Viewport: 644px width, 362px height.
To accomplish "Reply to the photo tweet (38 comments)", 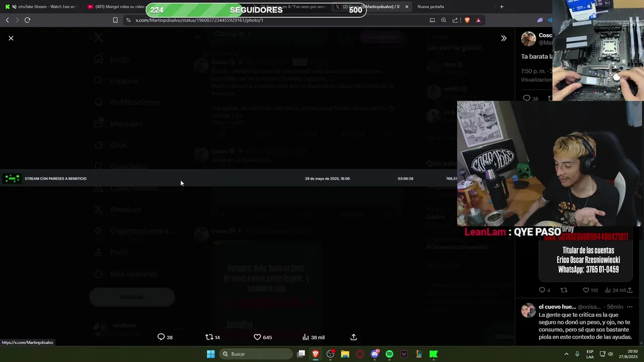I will 165,337.
